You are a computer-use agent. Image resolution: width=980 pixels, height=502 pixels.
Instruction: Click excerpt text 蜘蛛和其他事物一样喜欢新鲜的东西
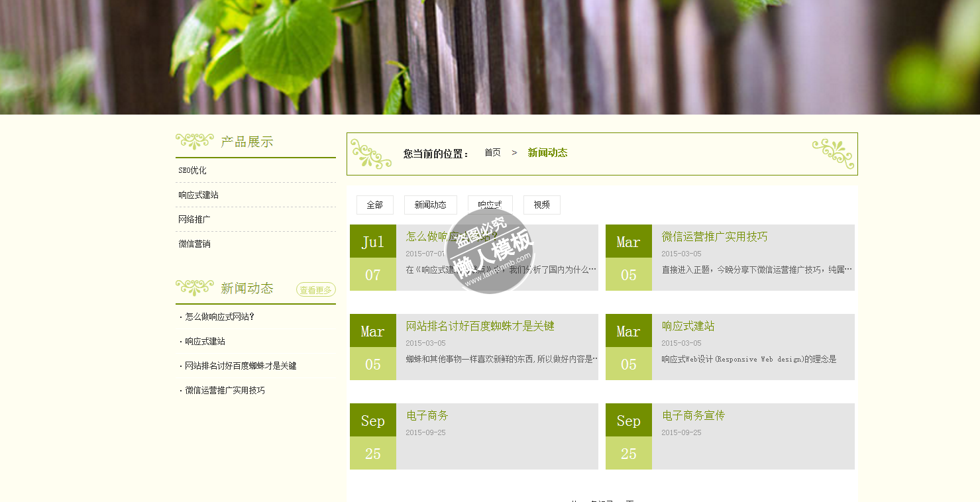click(501, 359)
